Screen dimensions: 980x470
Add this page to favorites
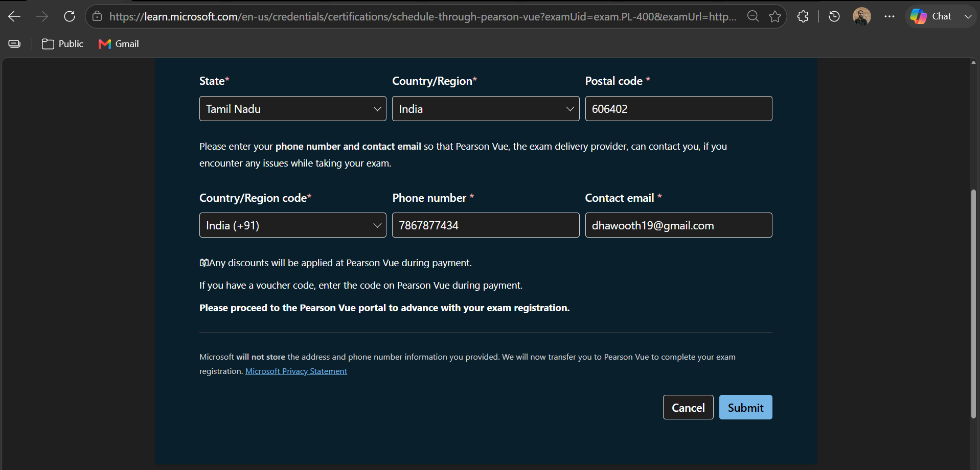click(x=775, y=16)
